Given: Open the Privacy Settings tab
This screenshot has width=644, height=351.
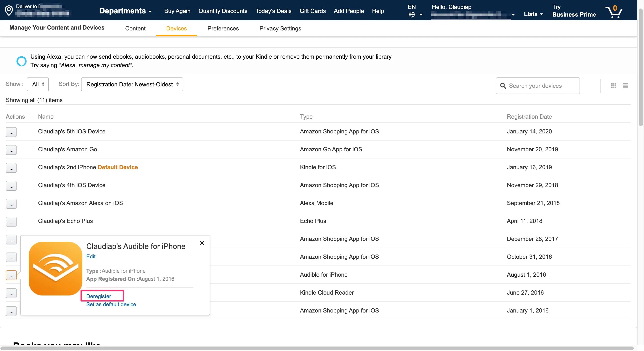Looking at the screenshot, I should 280,28.
